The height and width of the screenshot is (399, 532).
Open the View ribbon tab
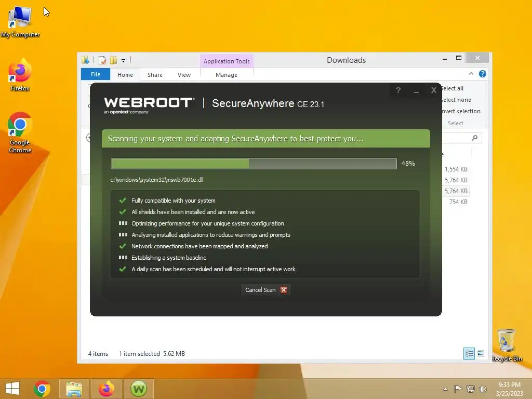pos(184,75)
